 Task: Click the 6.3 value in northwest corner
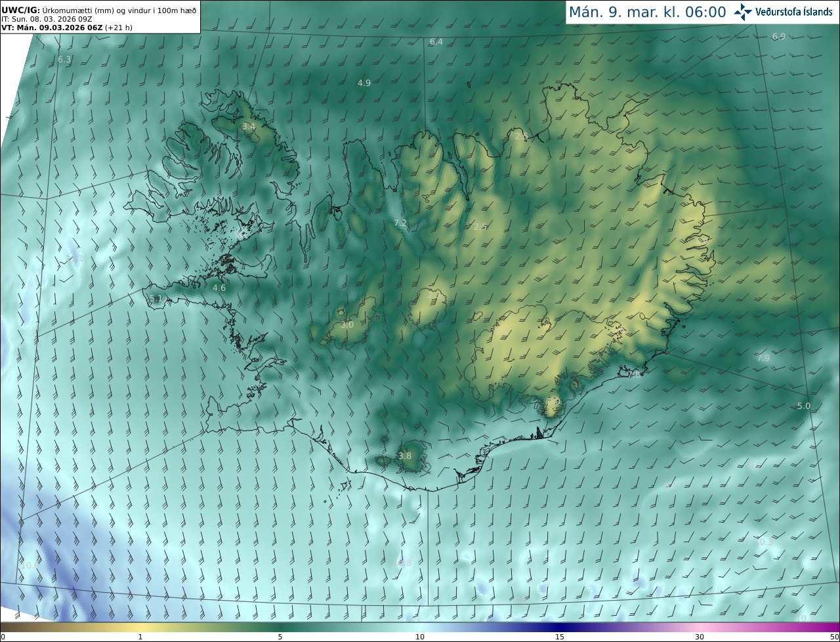(x=64, y=60)
